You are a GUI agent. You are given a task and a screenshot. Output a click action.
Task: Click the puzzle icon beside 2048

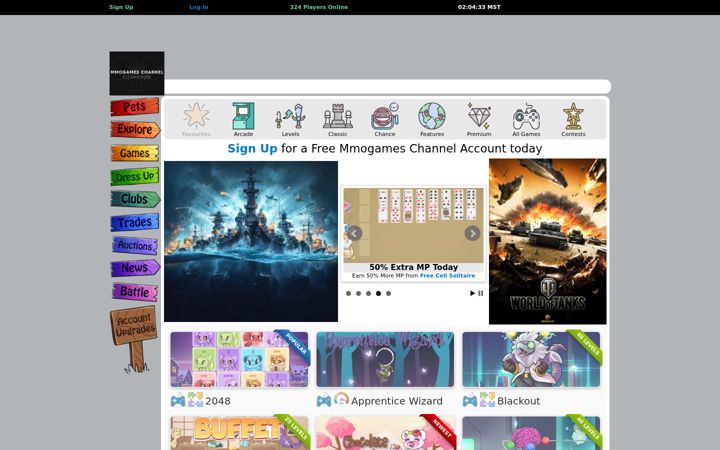195,399
